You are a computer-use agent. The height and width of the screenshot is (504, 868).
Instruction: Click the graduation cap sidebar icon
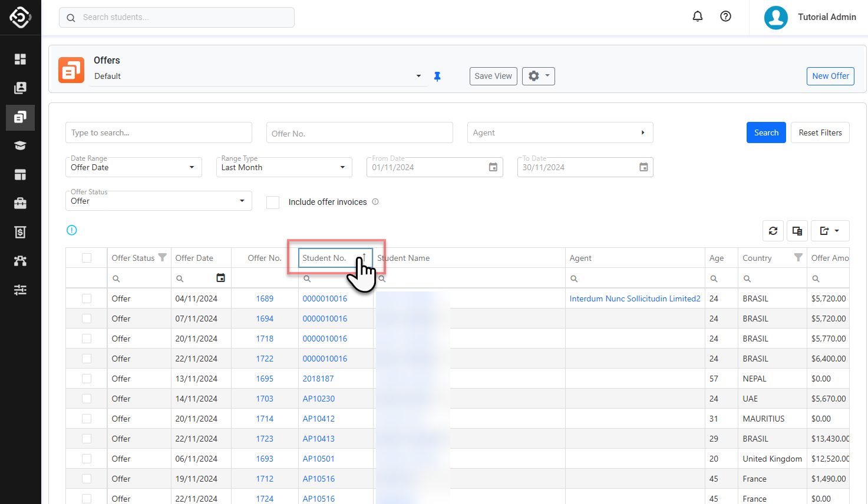point(20,145)
